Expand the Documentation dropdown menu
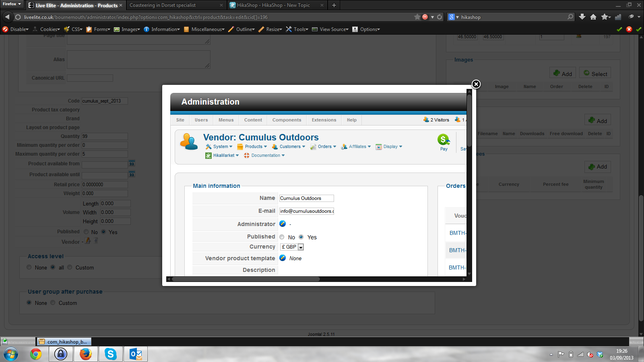 [264, 155]
